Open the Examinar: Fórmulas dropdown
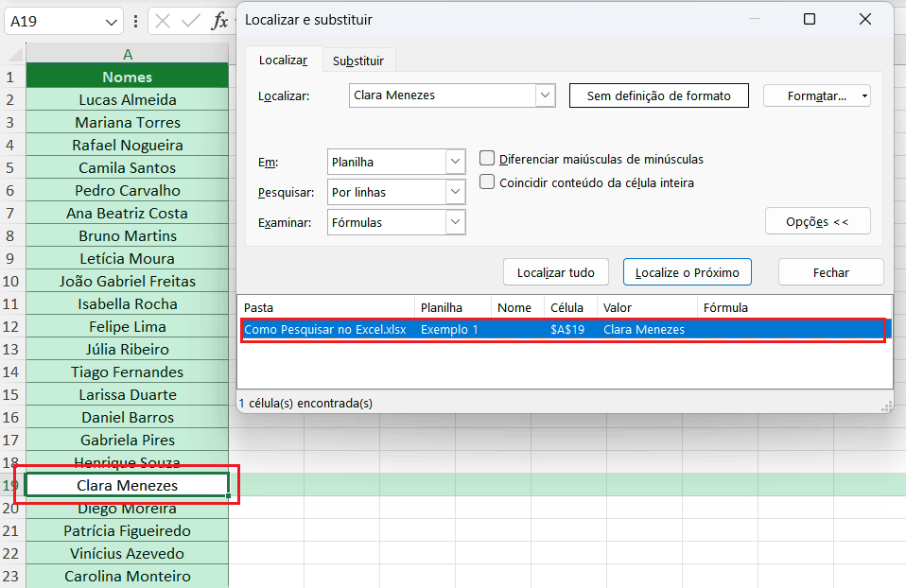Viewport: 906px width, 588px height. pyautogui.click(x=453, y=222)
